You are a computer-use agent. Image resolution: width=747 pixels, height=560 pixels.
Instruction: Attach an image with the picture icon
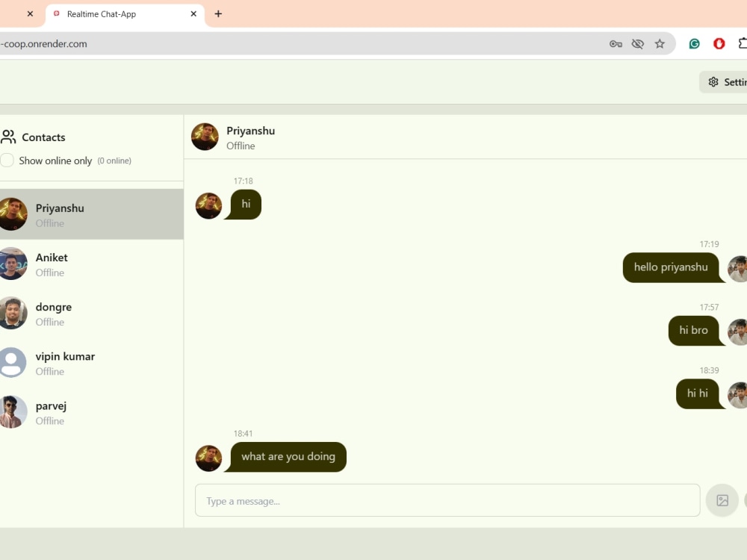[722, 500]
